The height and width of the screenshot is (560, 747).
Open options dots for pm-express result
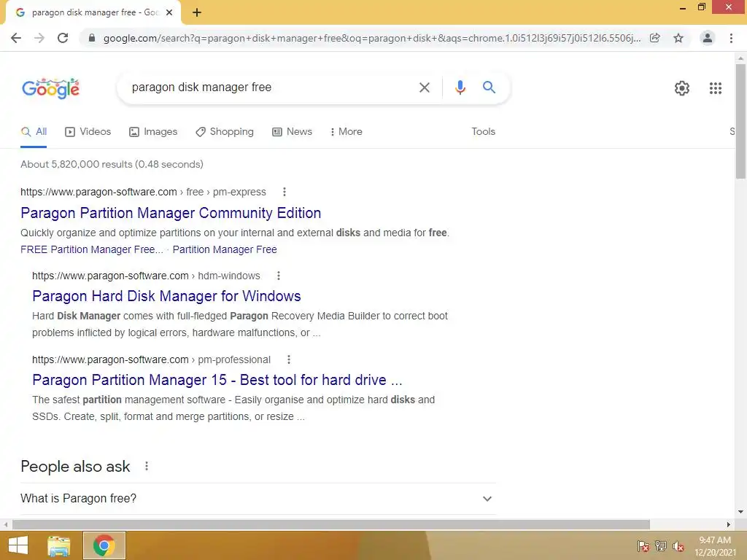click(285, 192)
